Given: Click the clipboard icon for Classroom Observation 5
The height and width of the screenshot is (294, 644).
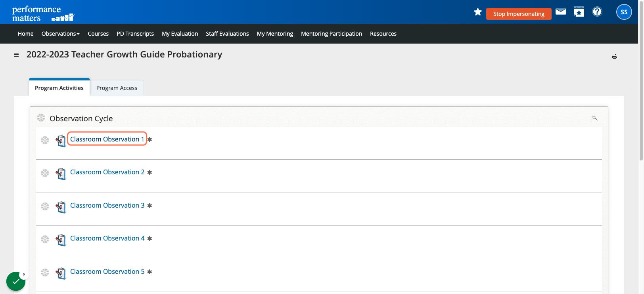Looking at the screenshot, I should [x=61, y=273].
